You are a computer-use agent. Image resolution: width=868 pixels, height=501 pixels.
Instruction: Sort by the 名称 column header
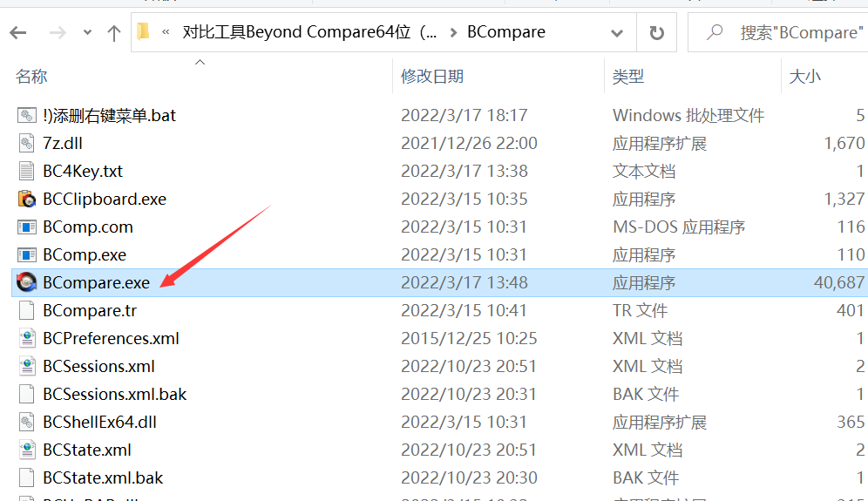[x=31, y=77]
